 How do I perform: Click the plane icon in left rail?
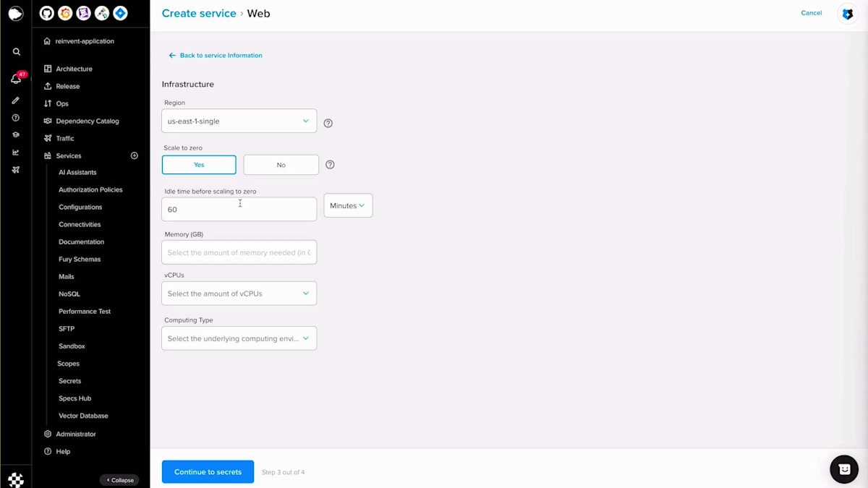(x=16, y=170)
